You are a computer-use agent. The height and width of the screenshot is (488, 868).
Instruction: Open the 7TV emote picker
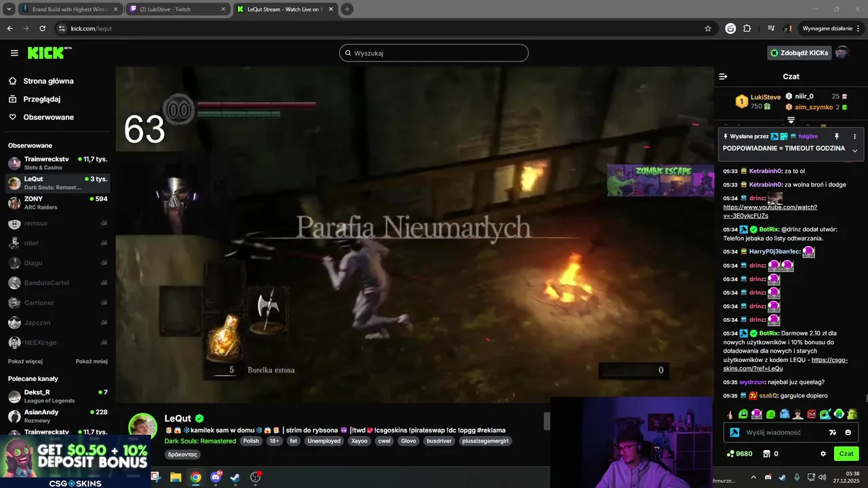tap(833, 432)
